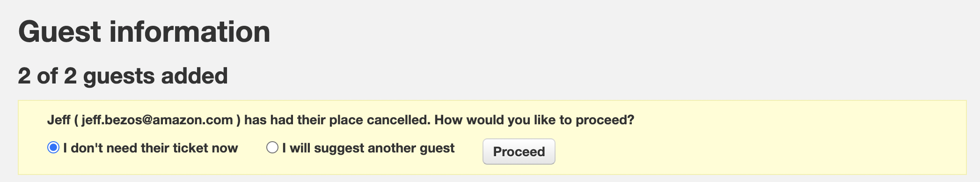Click the "I will suggest another guest" label text
Viewport: 980px width, 182px height.
tap(368, 148)
